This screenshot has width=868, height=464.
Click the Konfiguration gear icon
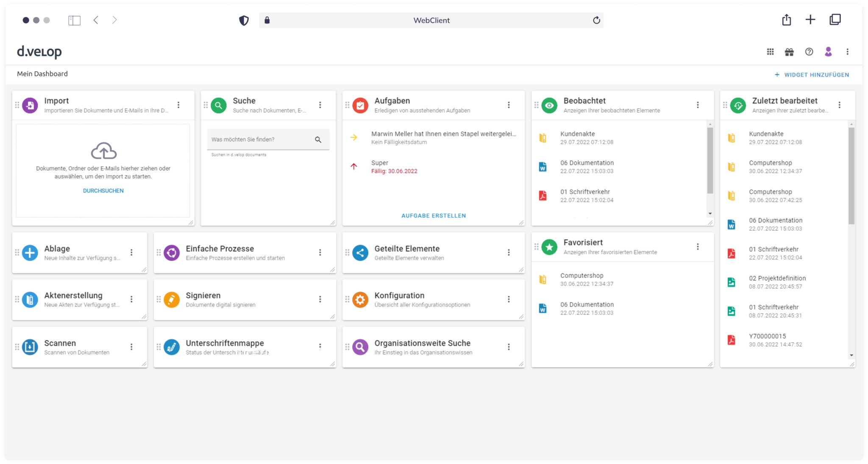360,300
